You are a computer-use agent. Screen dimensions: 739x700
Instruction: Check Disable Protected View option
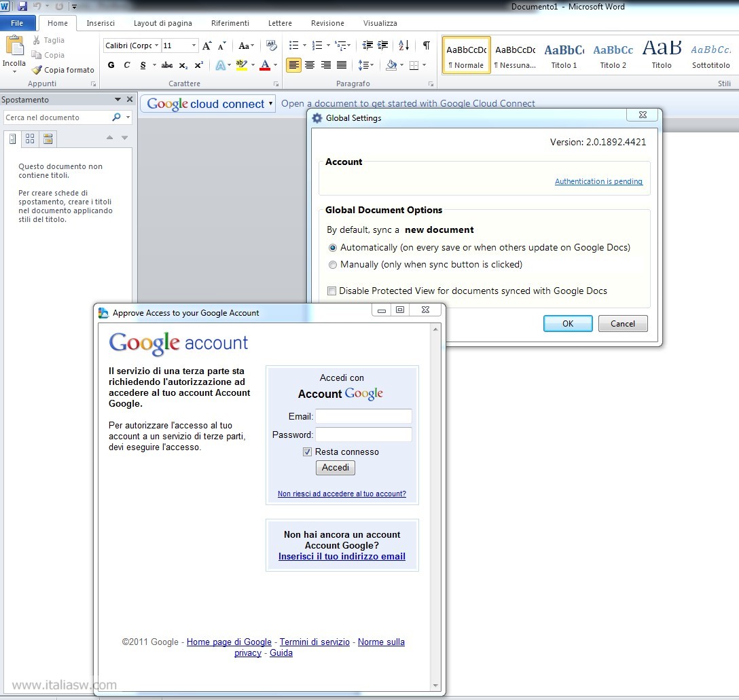pos(331,291)
